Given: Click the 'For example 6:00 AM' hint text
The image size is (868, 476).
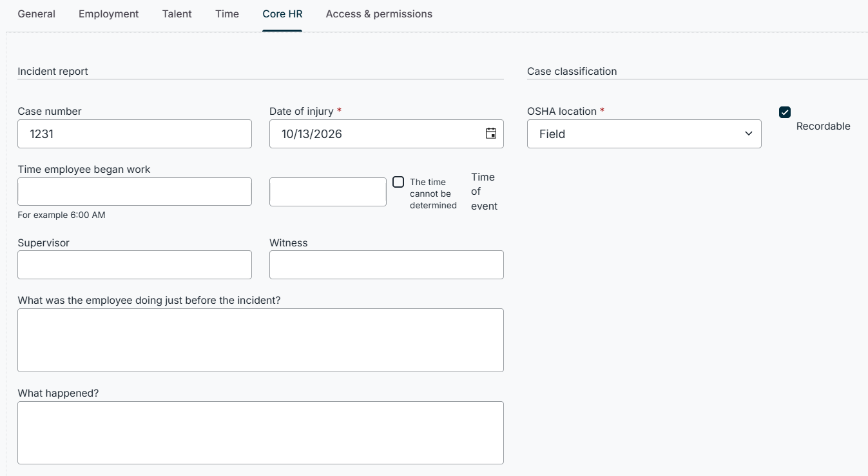Looking at the screenshot, I should coord(61,215).
